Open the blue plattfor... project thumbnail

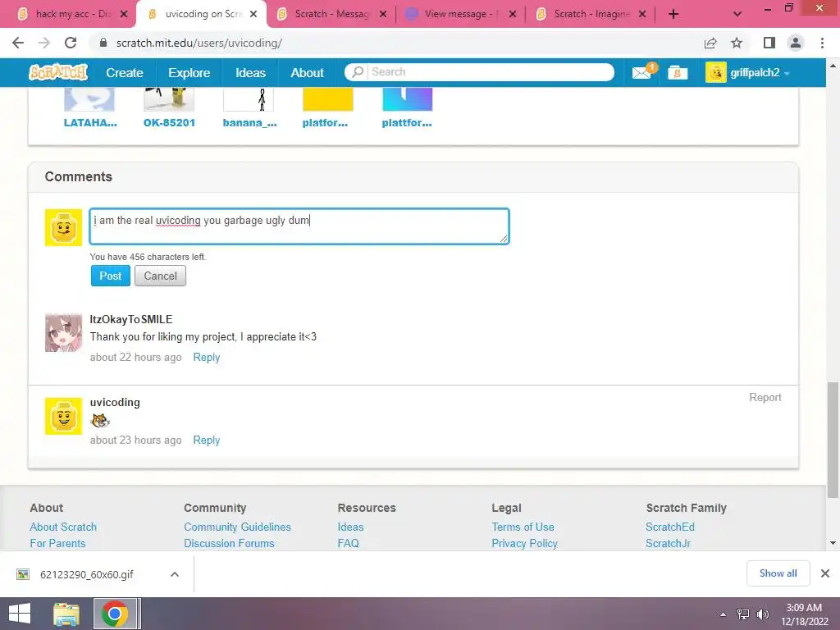407,99
